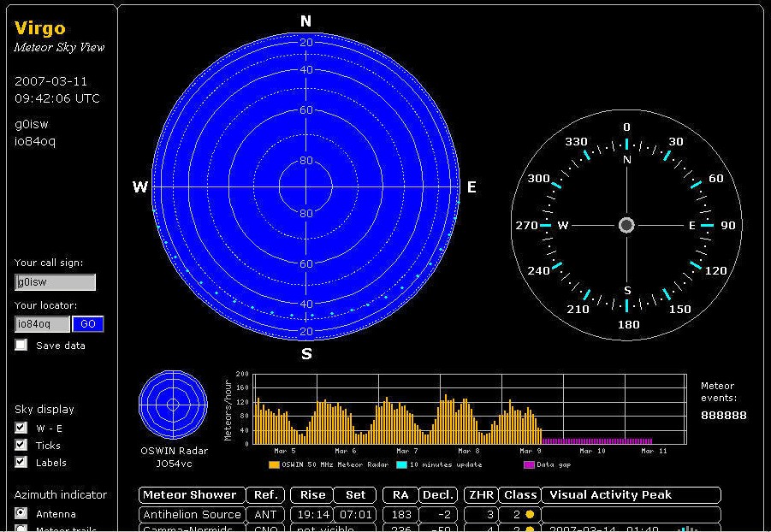Click the Visual Activity Peak column header
Screen dimensions: 771x532
(631, 495)
